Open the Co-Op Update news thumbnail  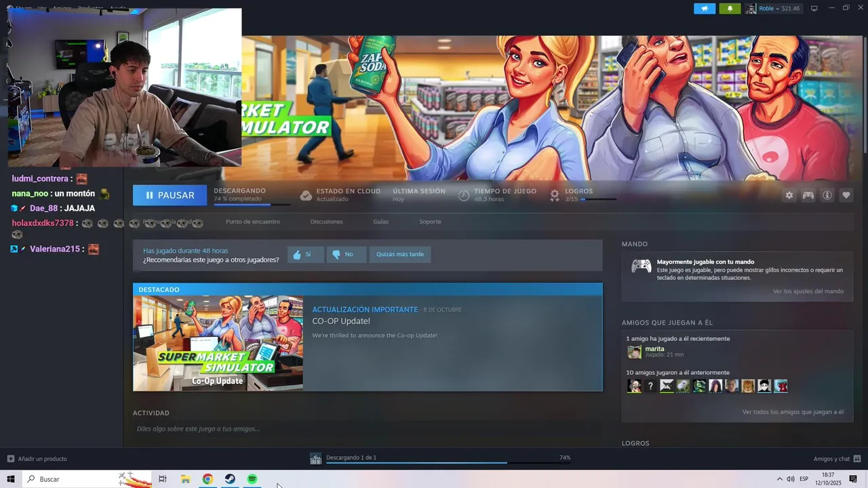click(218, 344)
